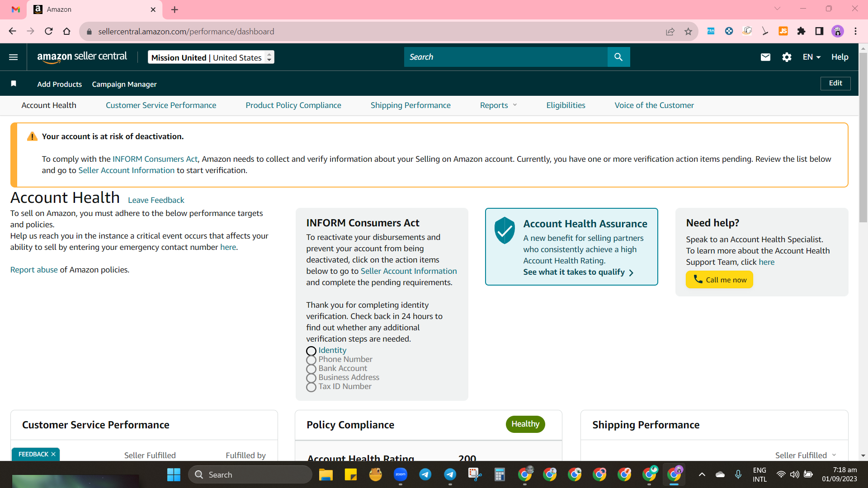Open the Account Health tab

coord(49,105)
